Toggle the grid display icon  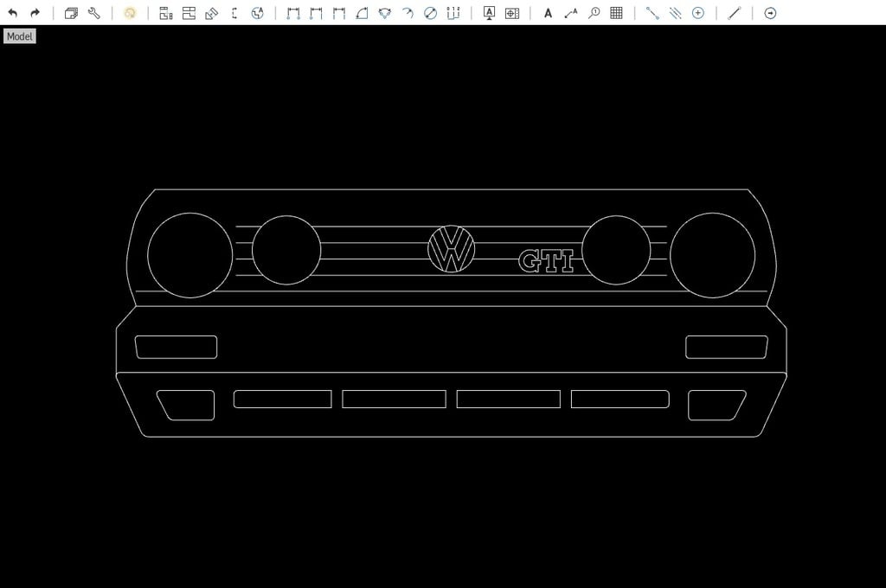(618, 13)
